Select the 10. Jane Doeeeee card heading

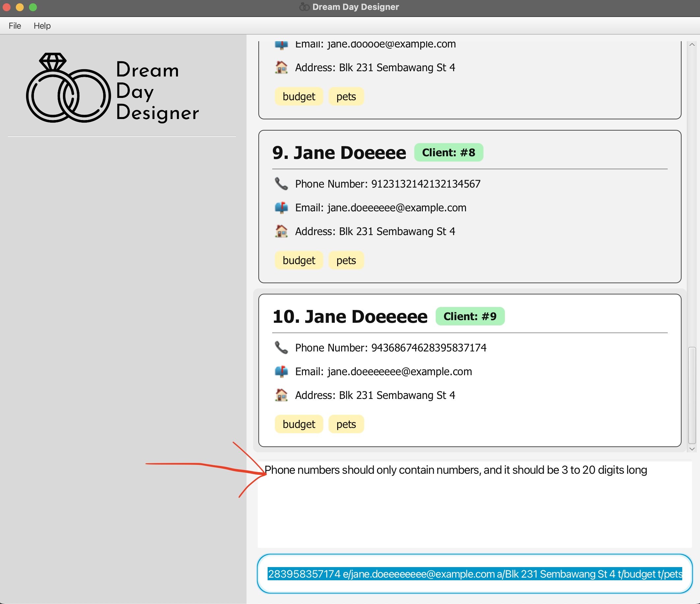[x=350, y=317]
